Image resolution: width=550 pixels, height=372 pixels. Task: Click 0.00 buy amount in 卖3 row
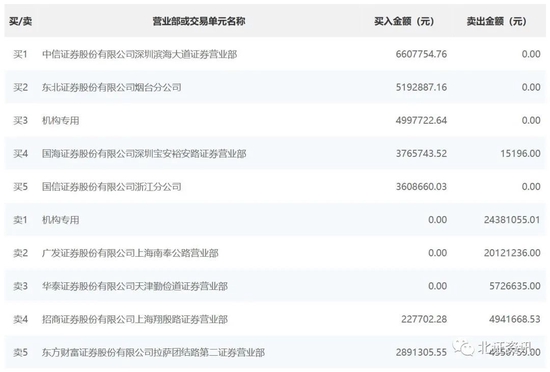437,286
